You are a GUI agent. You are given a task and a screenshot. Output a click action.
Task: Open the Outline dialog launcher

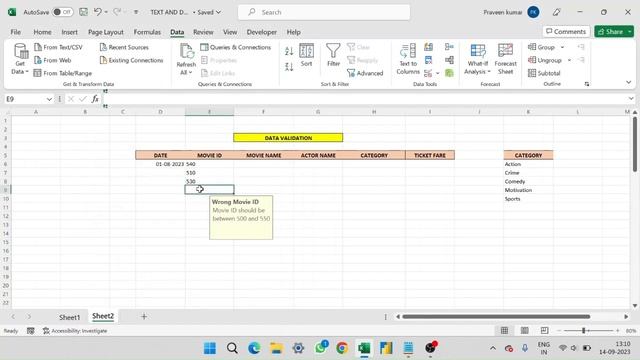[587, 84]
